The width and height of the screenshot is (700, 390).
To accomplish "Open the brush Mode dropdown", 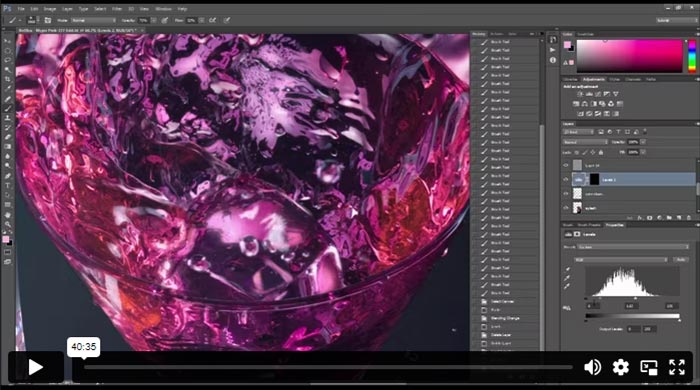I will 93,21.
